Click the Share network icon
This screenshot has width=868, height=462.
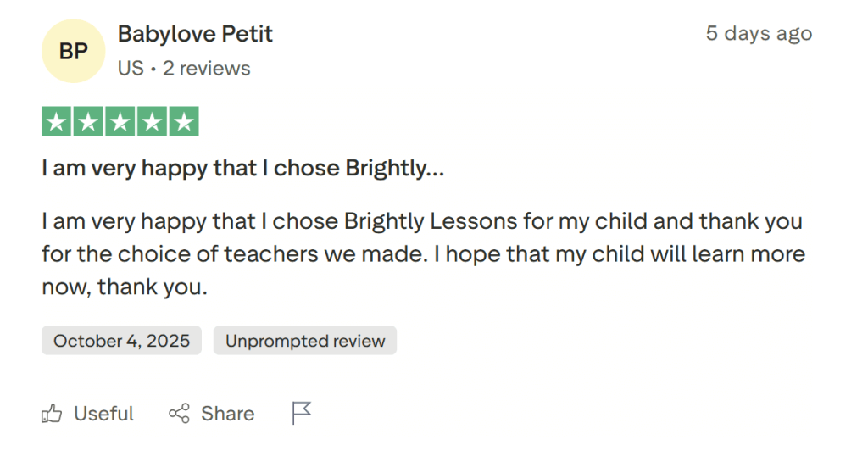pyautogui.click(x=179, y=414)
